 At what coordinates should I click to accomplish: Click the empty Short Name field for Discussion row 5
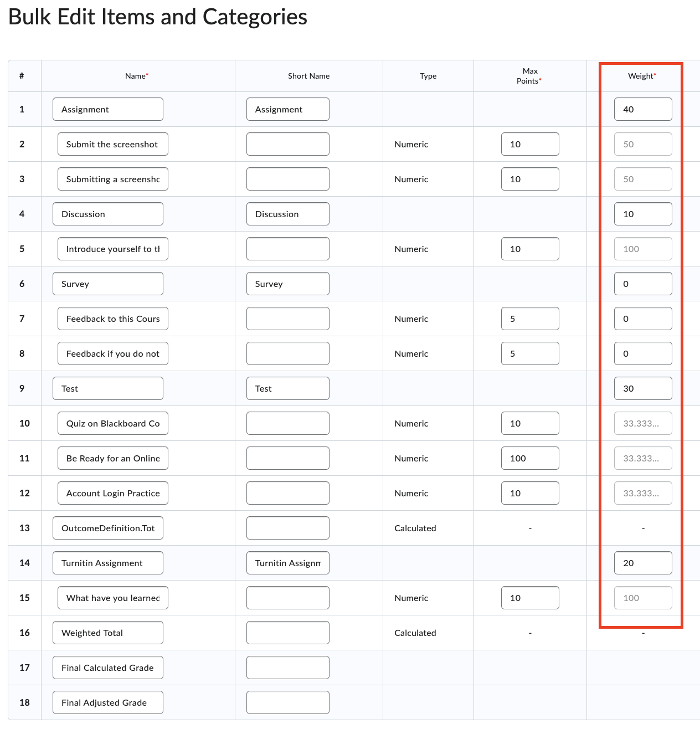coord(287,249)
